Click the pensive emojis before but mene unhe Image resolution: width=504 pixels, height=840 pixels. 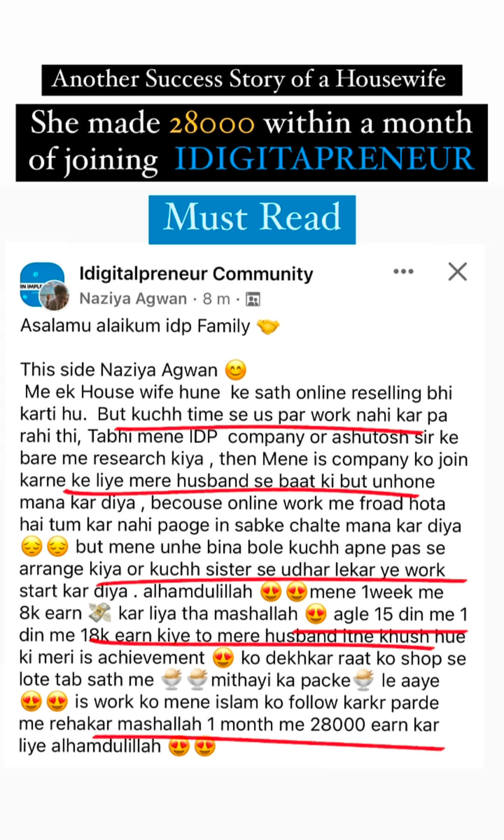tap(45, 547)
